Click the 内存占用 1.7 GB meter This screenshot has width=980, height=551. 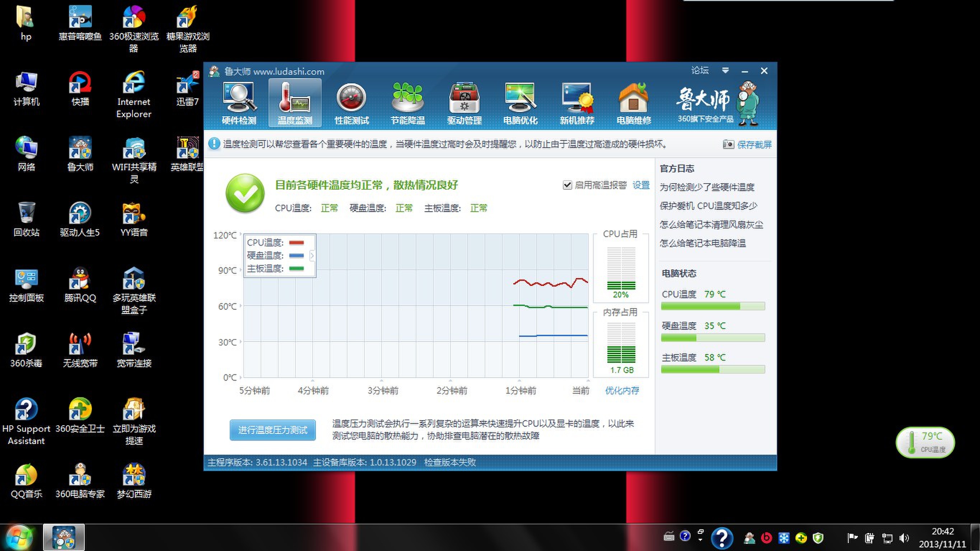pyautogui.click(x=621, y=343)
